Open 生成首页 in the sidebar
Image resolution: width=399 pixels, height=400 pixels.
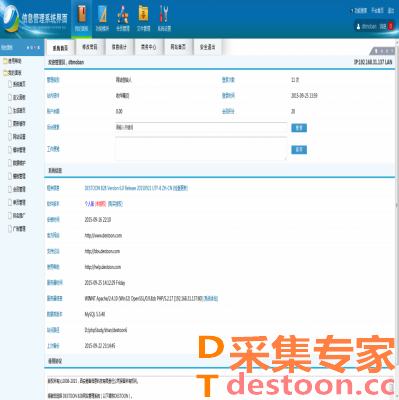(x=19, y=111)
